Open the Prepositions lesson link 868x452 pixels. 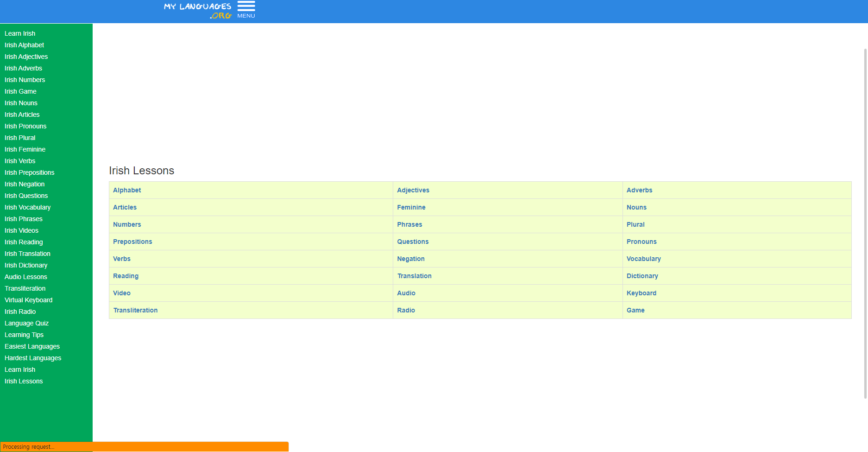tap(132, 242)
